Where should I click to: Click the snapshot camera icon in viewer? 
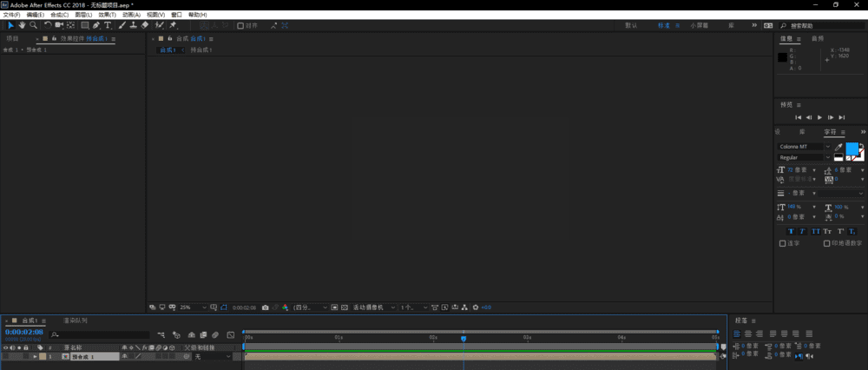point(265,307)
